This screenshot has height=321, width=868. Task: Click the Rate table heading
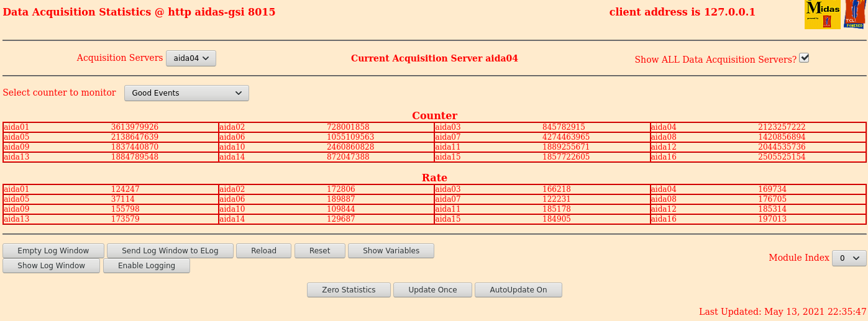(434, 178)
